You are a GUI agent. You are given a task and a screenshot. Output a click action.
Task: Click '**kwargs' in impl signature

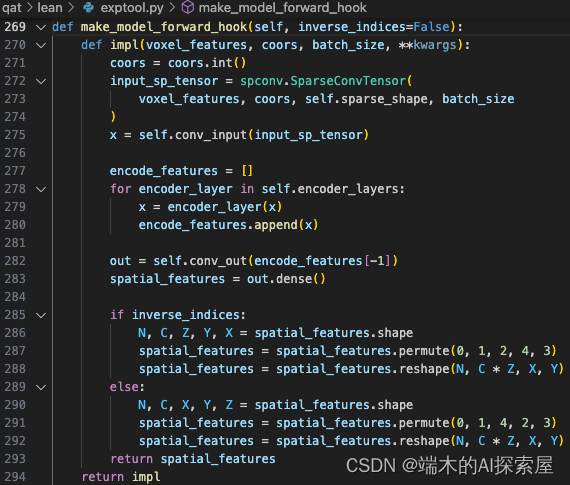point(428,45)
